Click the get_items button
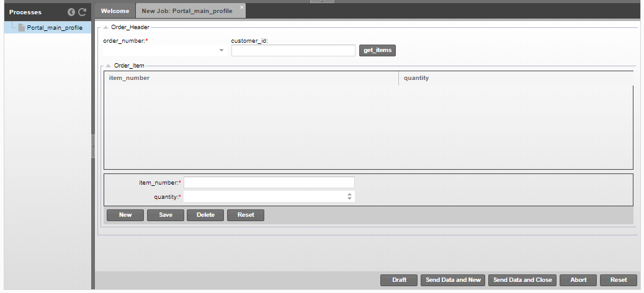The width and height of the screenshot is (644, 293). click(377, 50)
